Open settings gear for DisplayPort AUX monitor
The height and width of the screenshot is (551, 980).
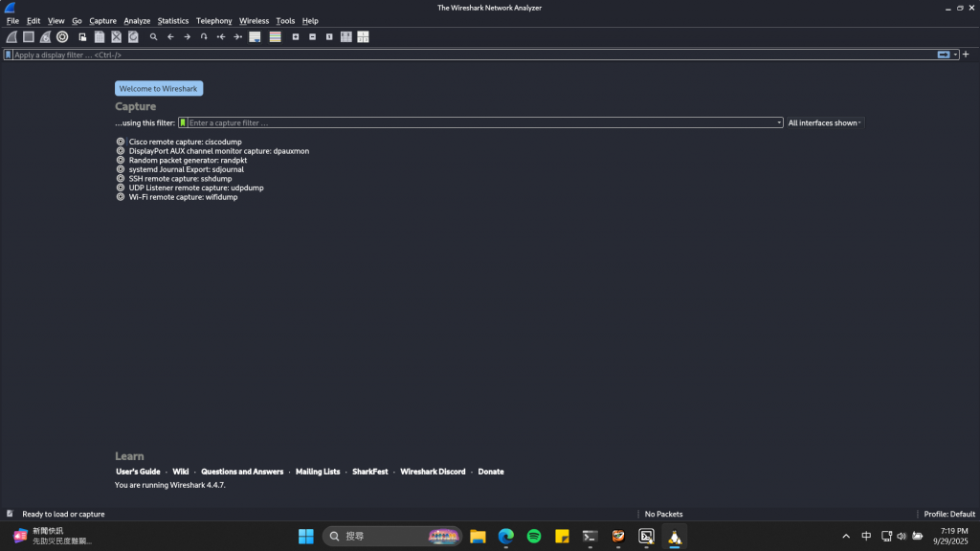(121, 151)
